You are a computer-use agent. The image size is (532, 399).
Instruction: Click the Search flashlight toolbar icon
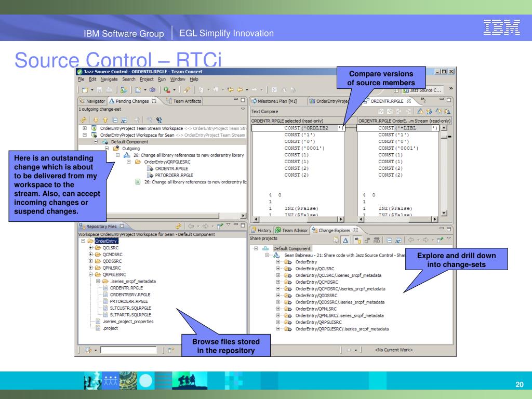(187, 90)
